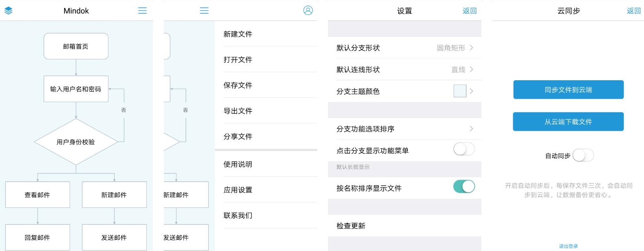Open the hamburger menu beside Mindok title

tap(142, 11)
